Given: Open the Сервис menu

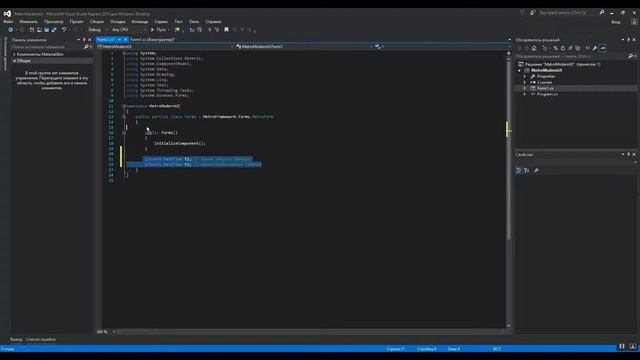Looking at the screenshot, I should (161, 22).
